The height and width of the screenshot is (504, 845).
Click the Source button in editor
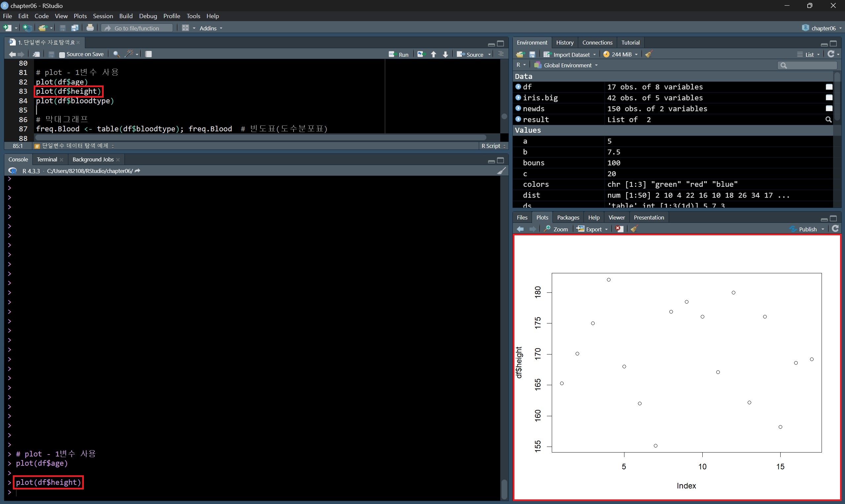tap(471, 54)
